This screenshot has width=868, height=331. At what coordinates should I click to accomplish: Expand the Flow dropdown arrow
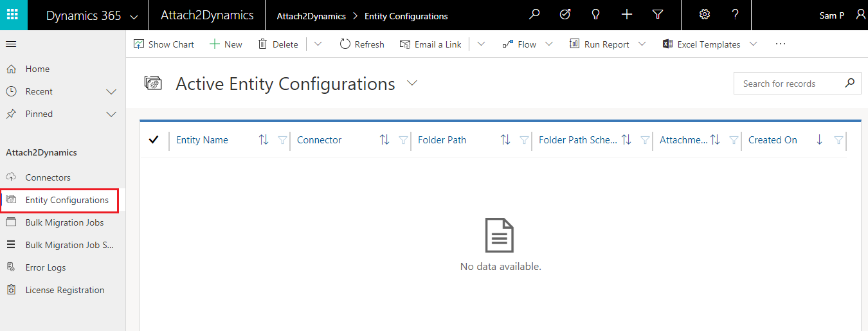tap(548, 44)
